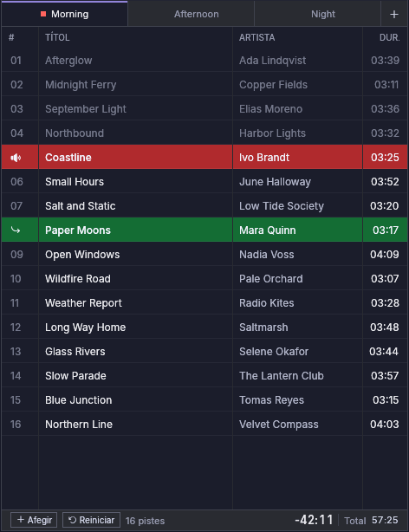The height and width of the screenshot is (532, 409).
Task: Click duration 04:09 of Open Windows
Action: [x=385, y=254]
